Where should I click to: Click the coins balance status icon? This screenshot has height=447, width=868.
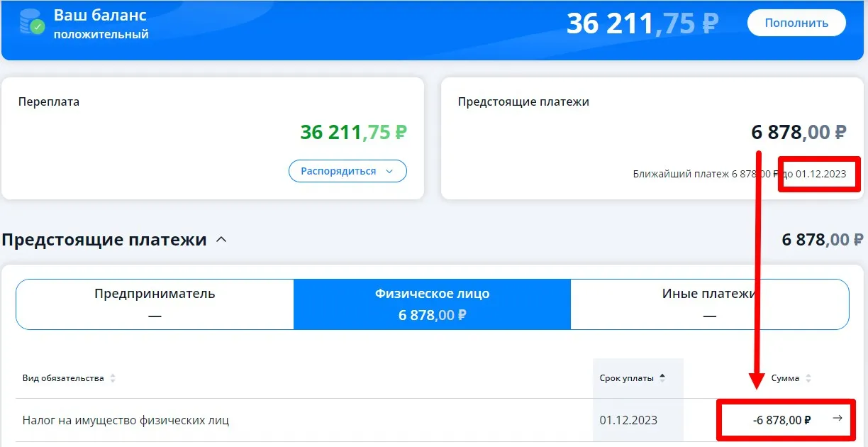(x=32, y=23)
